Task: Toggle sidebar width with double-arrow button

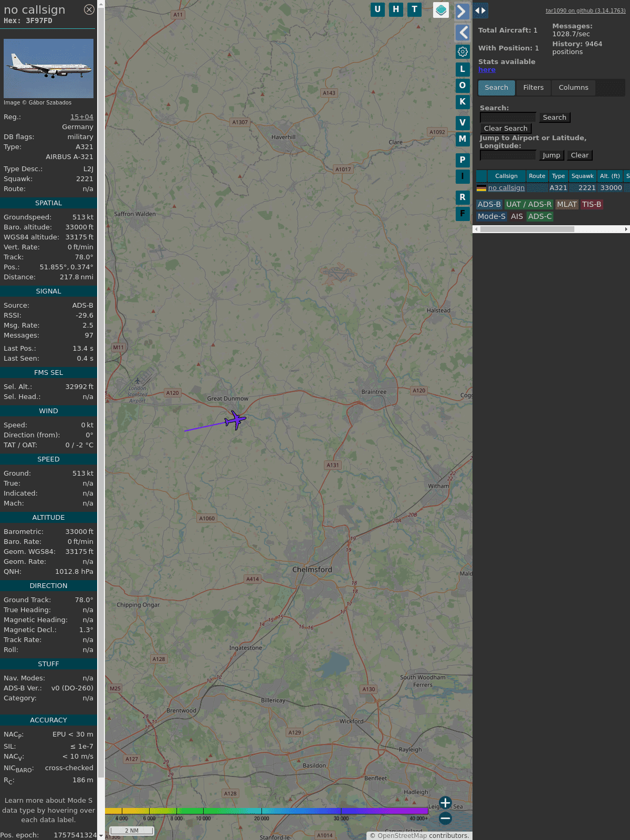Action: [480, 10]
